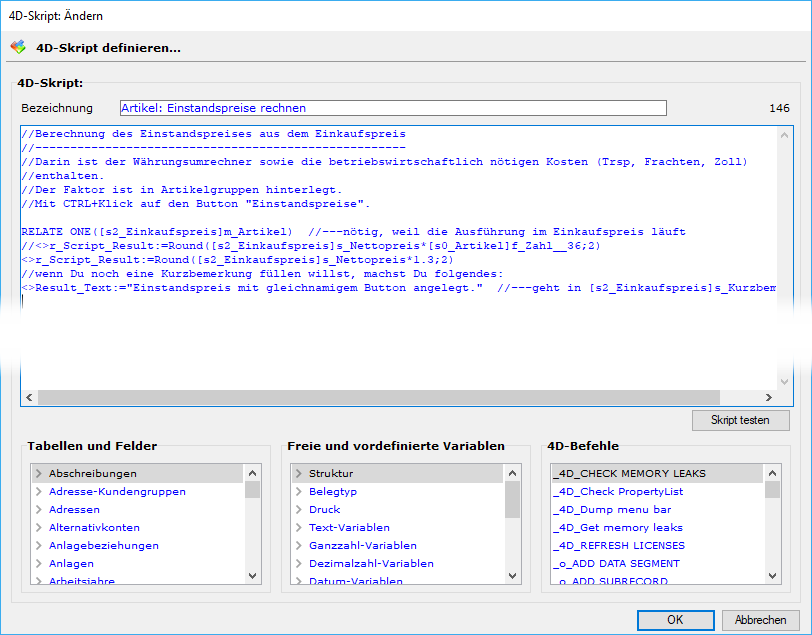The image size is (812, 635).
Task: Cancel dialog with Abbrechen button
Action: pos(760,620)
